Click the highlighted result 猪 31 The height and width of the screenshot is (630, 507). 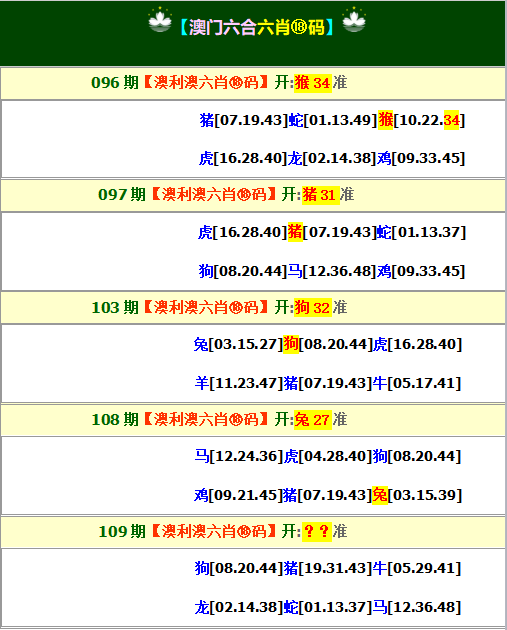tap(321, 195)
